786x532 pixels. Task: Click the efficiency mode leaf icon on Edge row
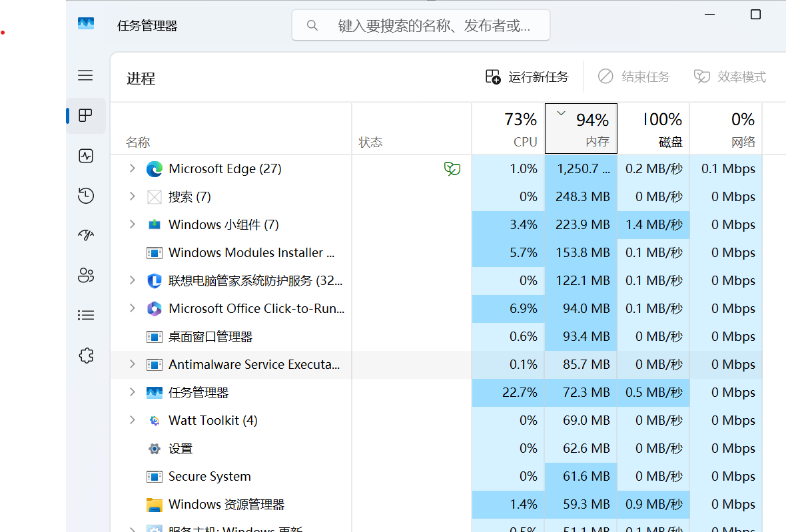click(x=452, y=169)
